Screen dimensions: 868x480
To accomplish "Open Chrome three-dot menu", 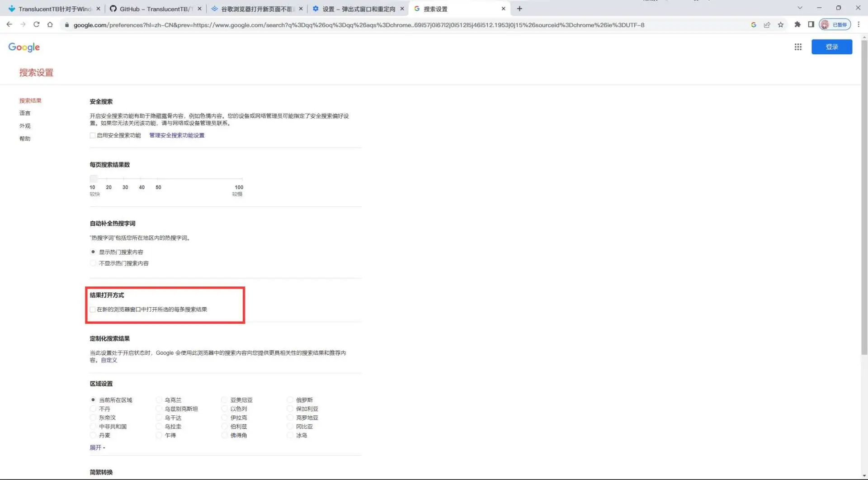I will point(859,24).
